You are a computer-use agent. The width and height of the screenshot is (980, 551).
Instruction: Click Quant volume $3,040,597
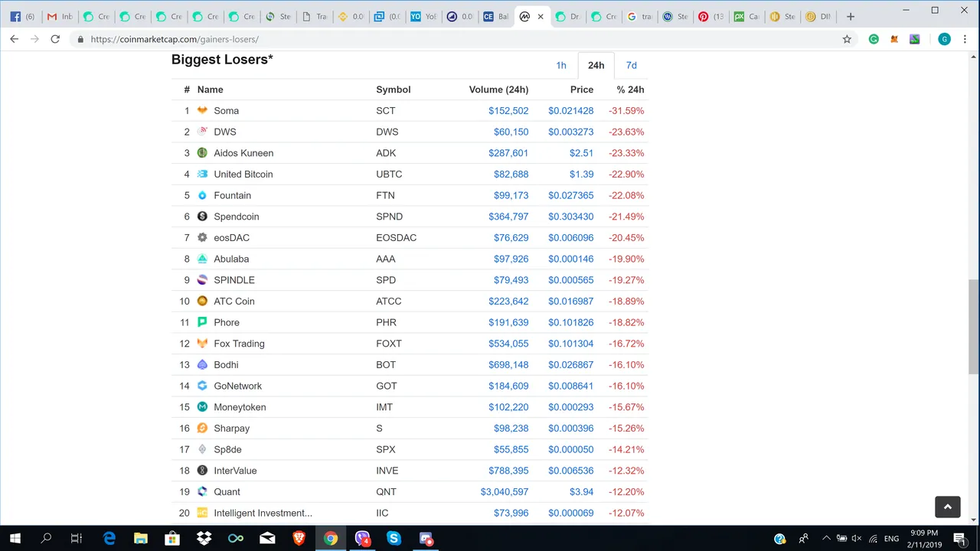[505, 492]
